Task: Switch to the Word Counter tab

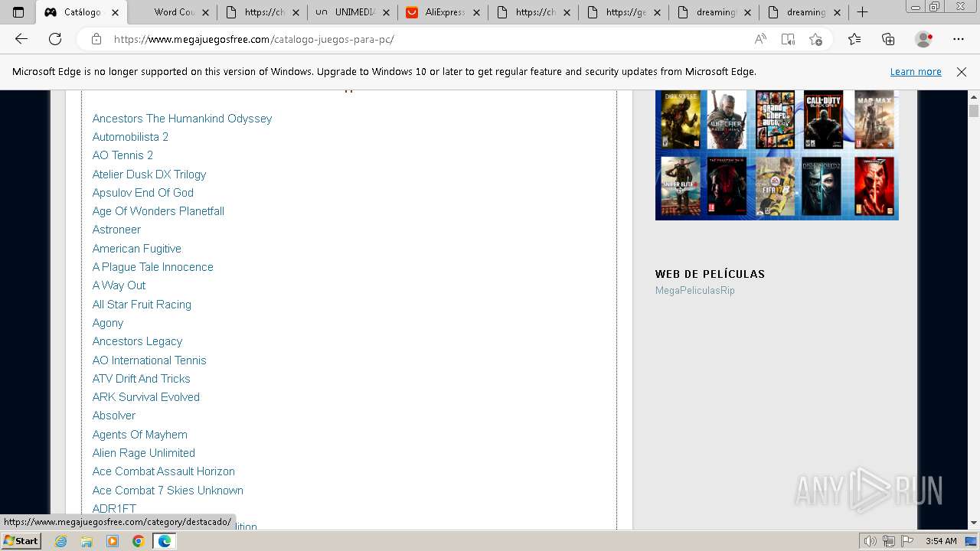Action: (173, 12)
